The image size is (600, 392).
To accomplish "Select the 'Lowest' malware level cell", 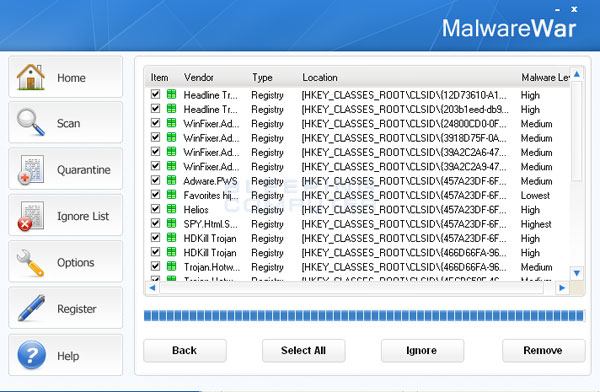I will tap(535, 195).
